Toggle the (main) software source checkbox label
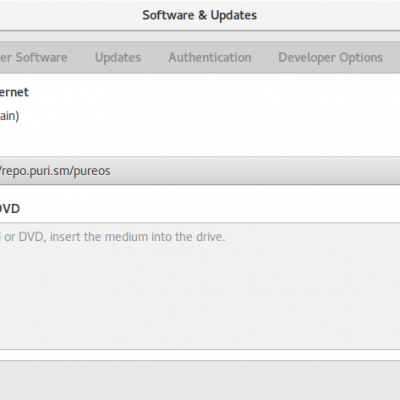Screen dimensions: 400x400 pyautogui.click(x=9, y=116)
